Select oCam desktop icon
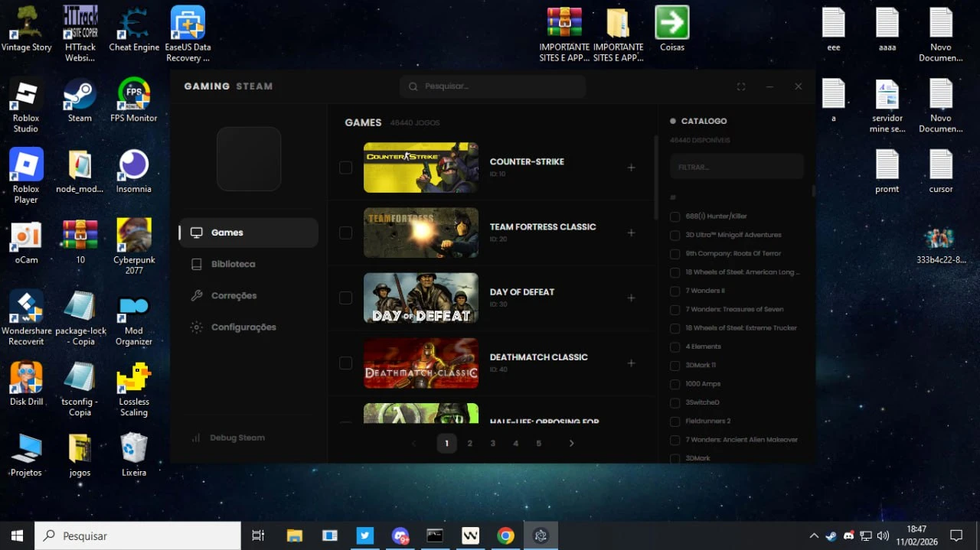Viewport: 980px width, 550px height. (x=26, y=241)
